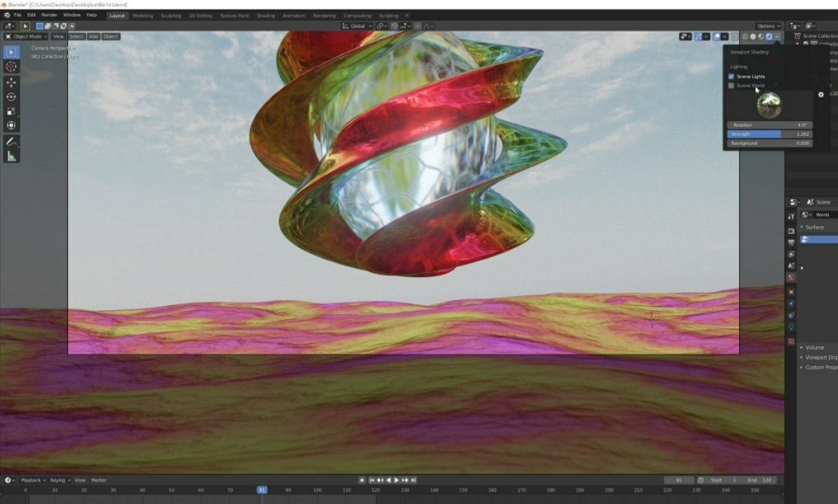Disable the Scene Lights checkbox

click(731, 76)
